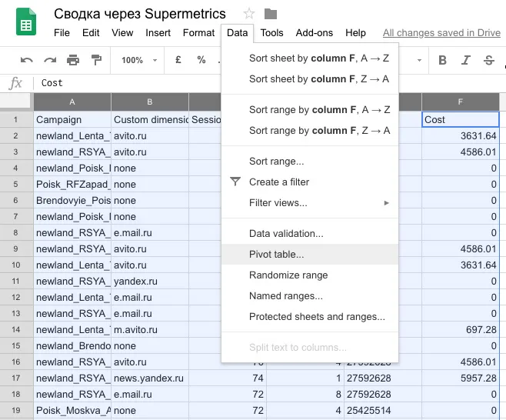Open the Format menu

click(x=198, y=33)
